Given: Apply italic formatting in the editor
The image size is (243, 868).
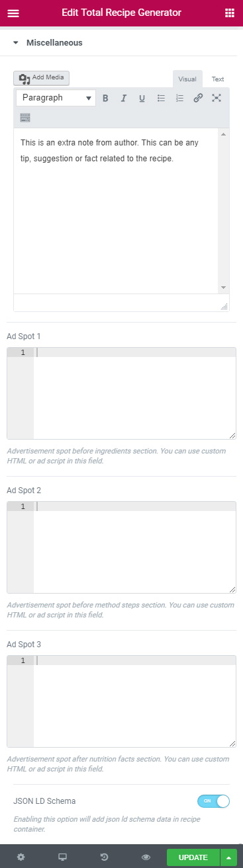Looking at the screenshot, I should [x=123, y=98].
